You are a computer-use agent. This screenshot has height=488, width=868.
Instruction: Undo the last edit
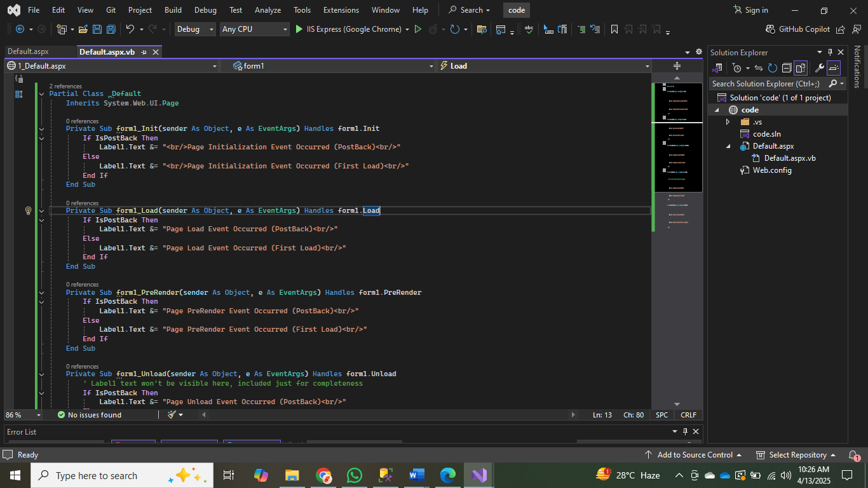(130, 29)
